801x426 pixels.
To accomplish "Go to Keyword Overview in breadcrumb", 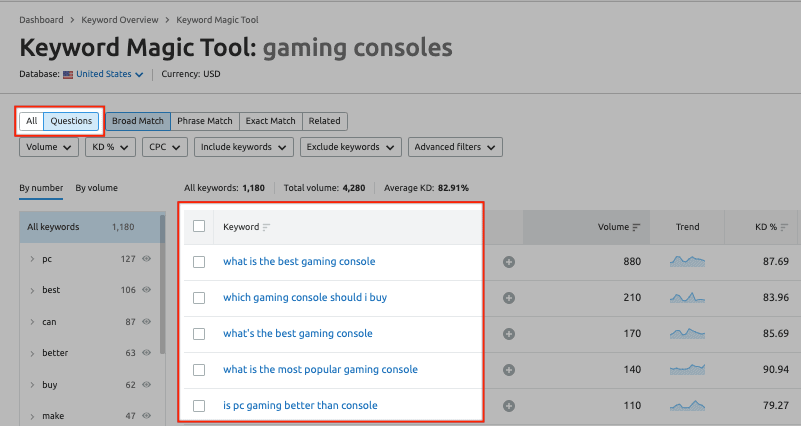I will click(x=125, y=20).
